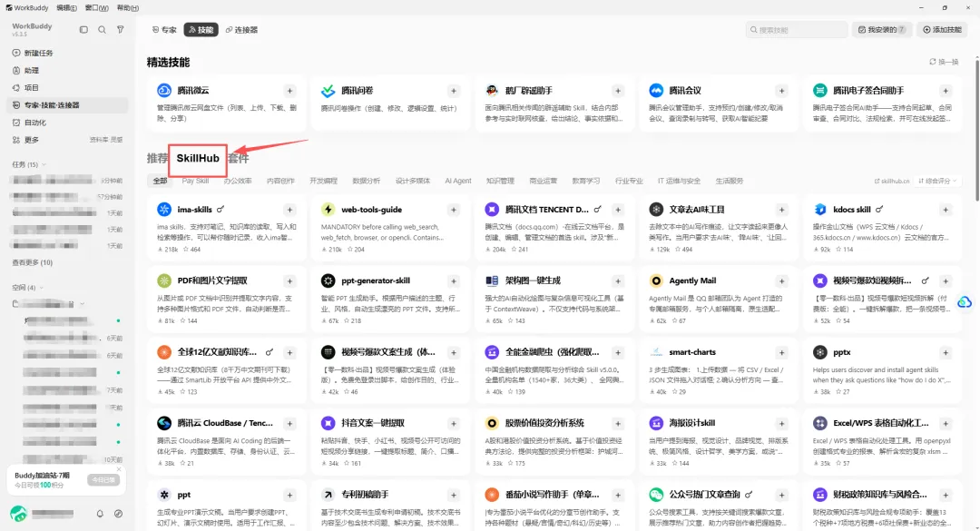Click the filter funnel icon in sidebar header
The width and height of the screenshot is (980, 531).
click(120, 29)
